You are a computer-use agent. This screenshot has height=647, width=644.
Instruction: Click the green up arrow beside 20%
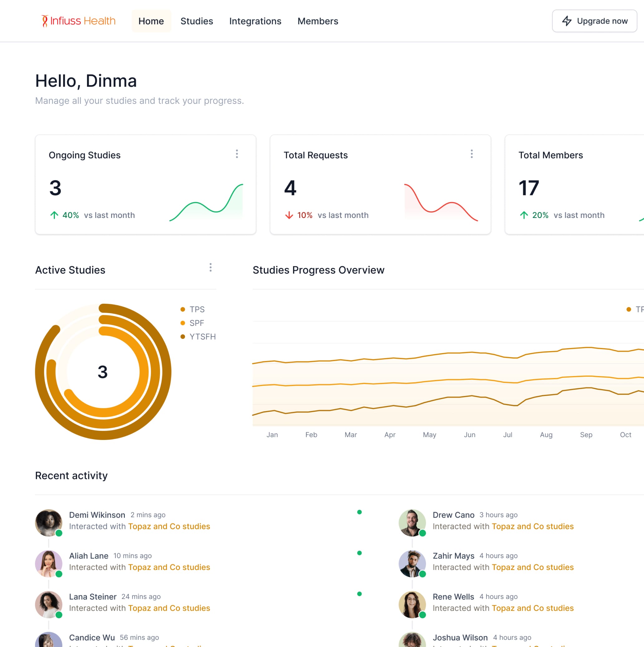tap(524, 215)
